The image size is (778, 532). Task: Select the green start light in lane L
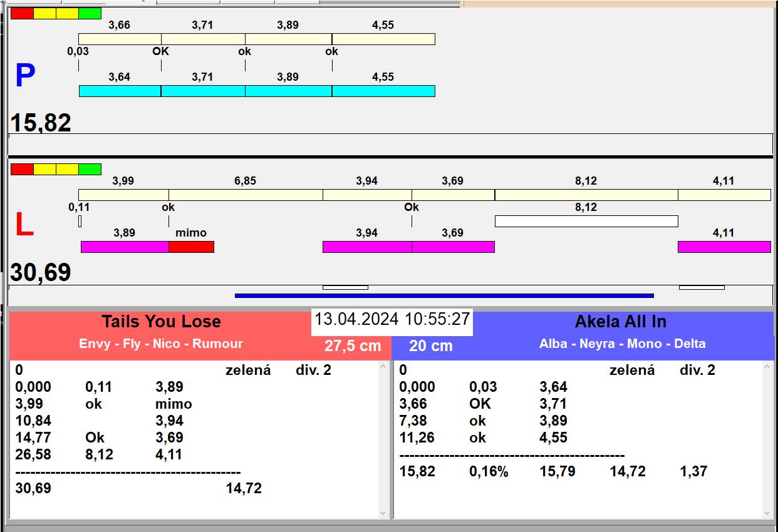90,169
